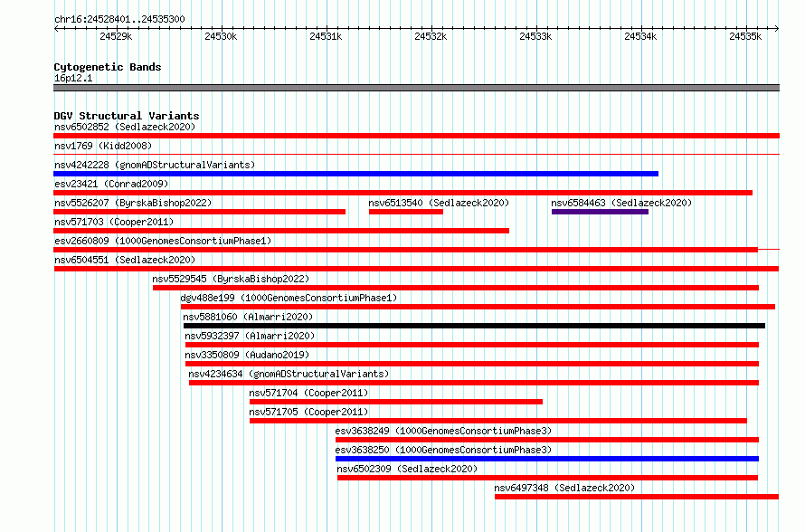Select the nsv1769 (Kidd2008) label
The width and height of the screenshot is (805, 532).
coord(103,146)
